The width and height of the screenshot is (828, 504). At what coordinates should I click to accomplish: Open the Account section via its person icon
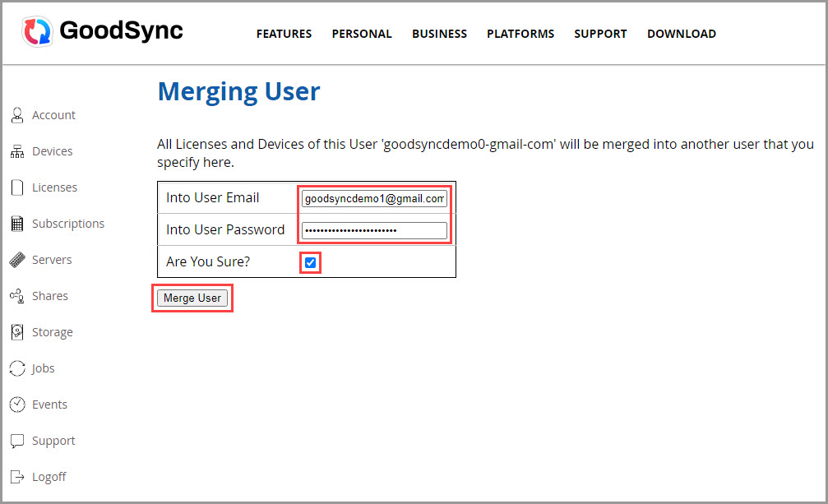point(17,114)
